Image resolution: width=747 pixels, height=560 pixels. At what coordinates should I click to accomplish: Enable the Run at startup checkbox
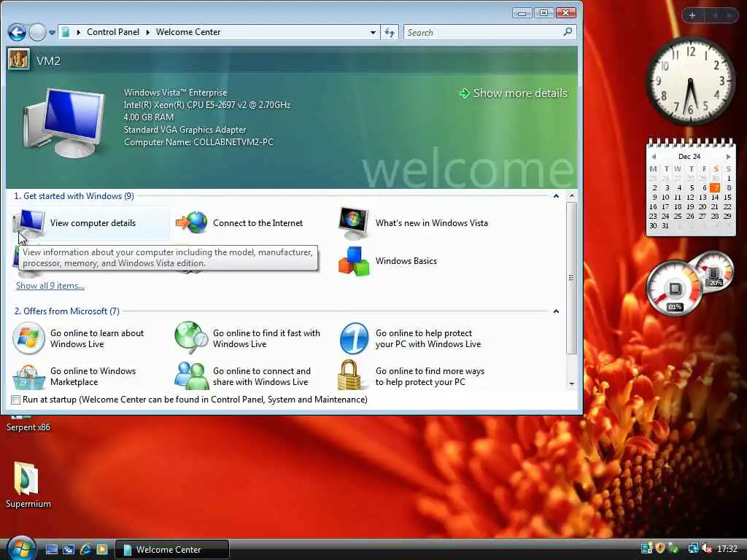[16, 400]
